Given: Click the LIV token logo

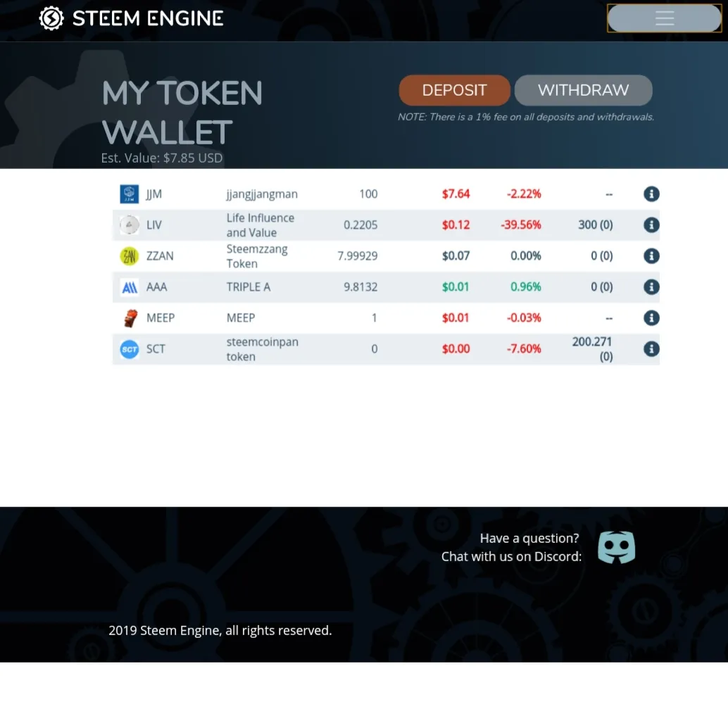Looking at the screenshot, I should (x=129, y=225).
